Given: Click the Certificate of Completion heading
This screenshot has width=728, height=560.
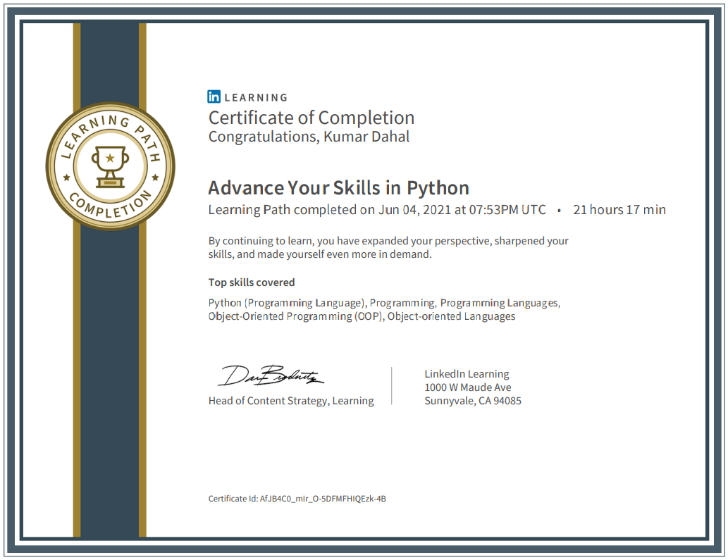Looking at the screenshot, I should point(311,118).
